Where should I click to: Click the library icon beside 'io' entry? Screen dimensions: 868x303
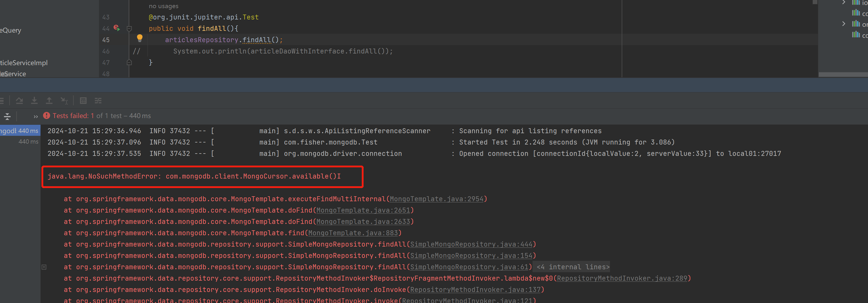coord(856,2)
